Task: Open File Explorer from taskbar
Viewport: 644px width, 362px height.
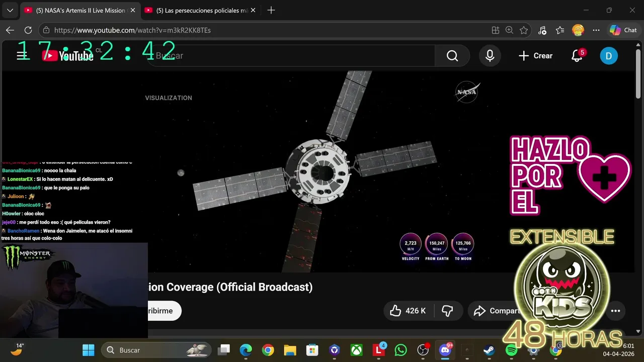Action: [x=290, y=350]
